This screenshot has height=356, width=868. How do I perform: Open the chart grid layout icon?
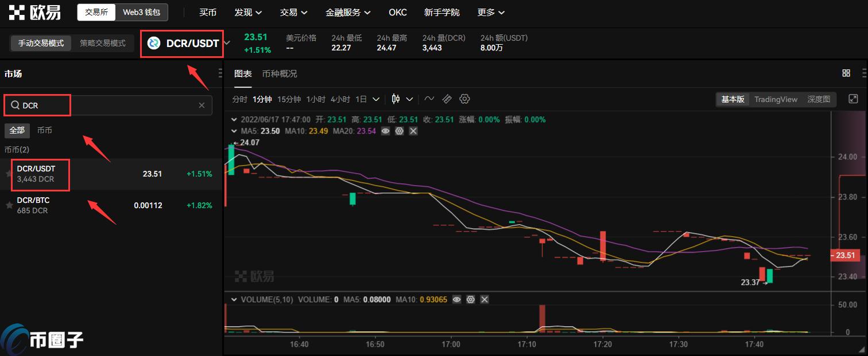pyautogui.click(x=846, y=73)
